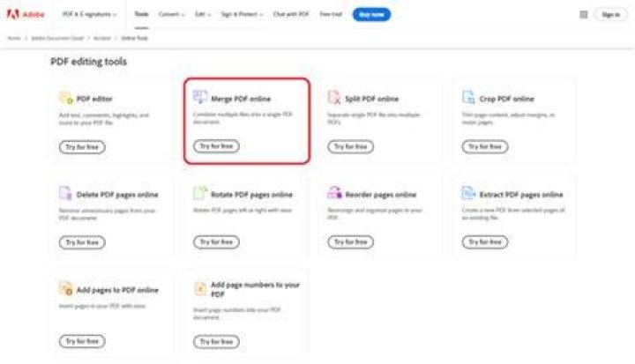
Task: Open the Sign & Protect dropdown
Action: (242, 14)
